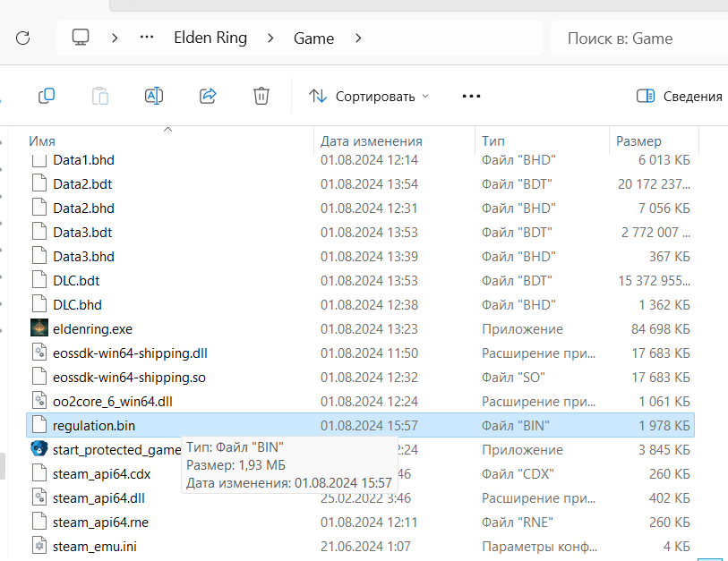The width and height of the screenshot is (728, 561).
Task: Select start_protected_game application
Action: click(116, 450)
